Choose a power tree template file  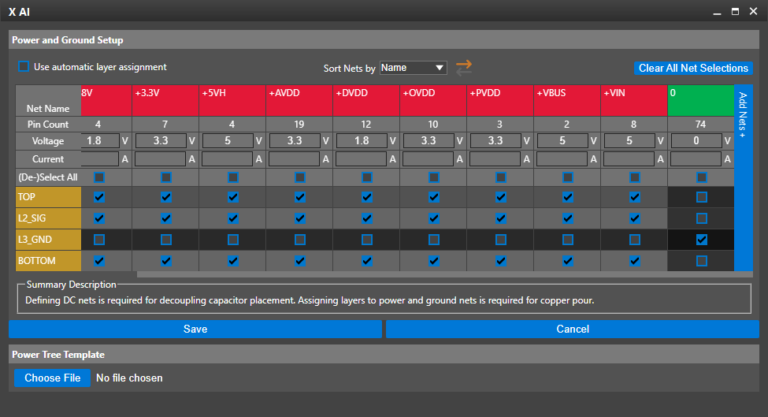tap(52, 378)
